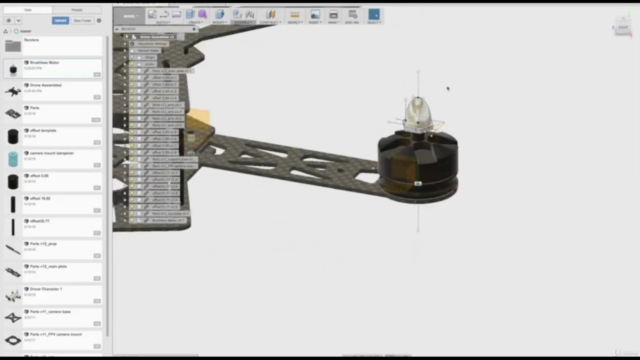The image size is (640, 360).
Task: Click the blue Select tool icon
Action: [x=374, y=14]
